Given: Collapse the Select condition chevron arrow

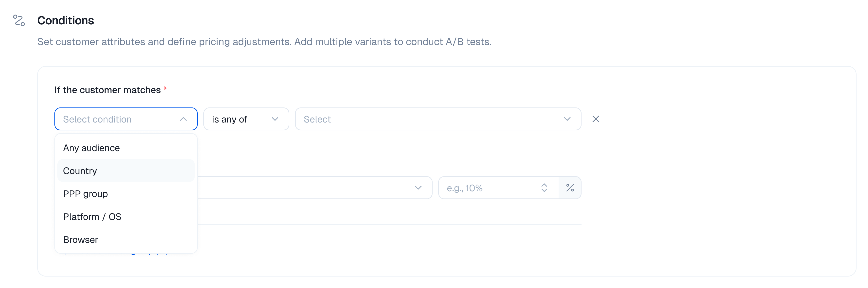Looking at the screenshot, I should [x=183, y=119].
